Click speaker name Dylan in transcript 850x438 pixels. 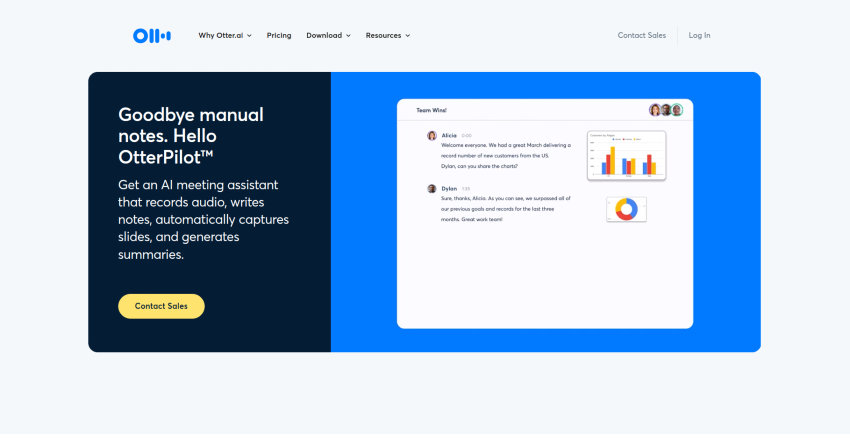click(449, 189)
